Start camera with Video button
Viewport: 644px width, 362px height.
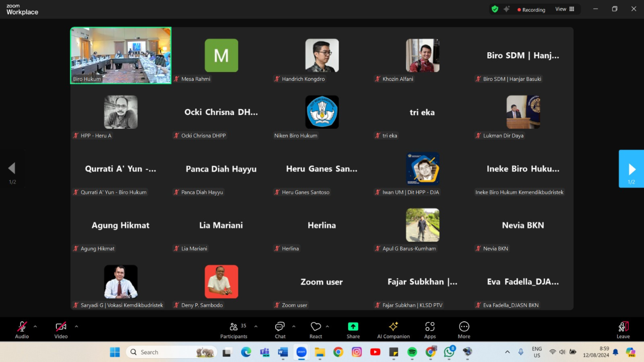61,330
